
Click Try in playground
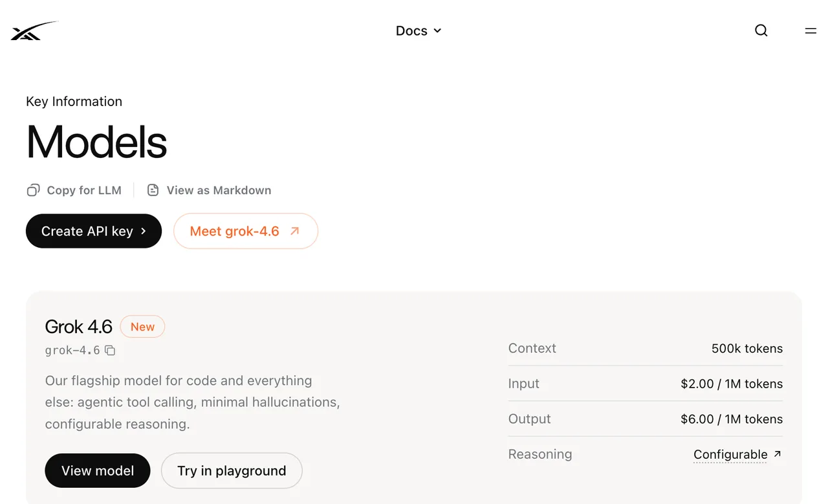click(232, 471)
